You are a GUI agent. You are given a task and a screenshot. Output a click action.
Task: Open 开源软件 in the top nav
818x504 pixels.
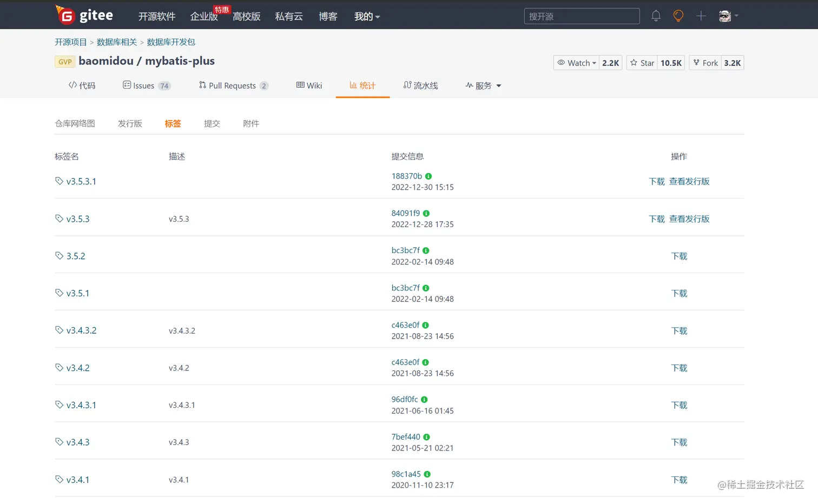coord(157,17)
